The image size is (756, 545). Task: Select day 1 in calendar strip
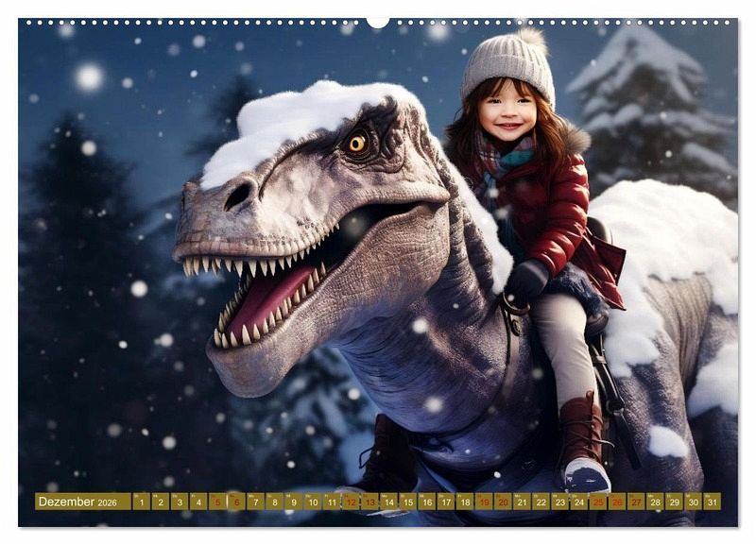[141, 502]
